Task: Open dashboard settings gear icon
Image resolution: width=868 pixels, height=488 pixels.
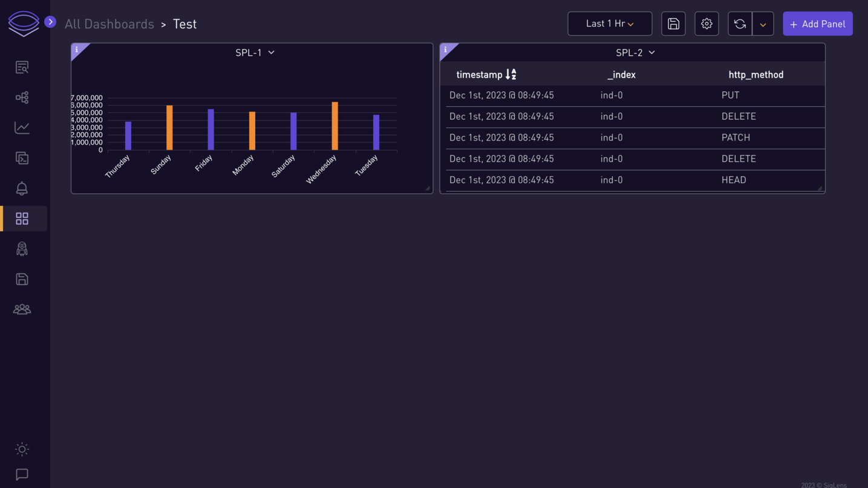Action: coord(706,24)
